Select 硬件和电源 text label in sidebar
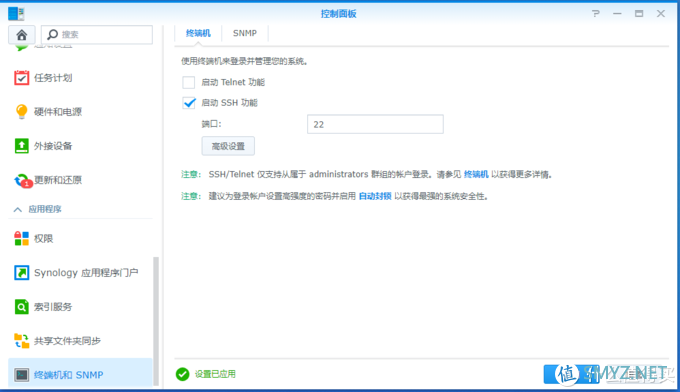Image resolution: width=680 pixels, height=392 pixels. [58, 112]
